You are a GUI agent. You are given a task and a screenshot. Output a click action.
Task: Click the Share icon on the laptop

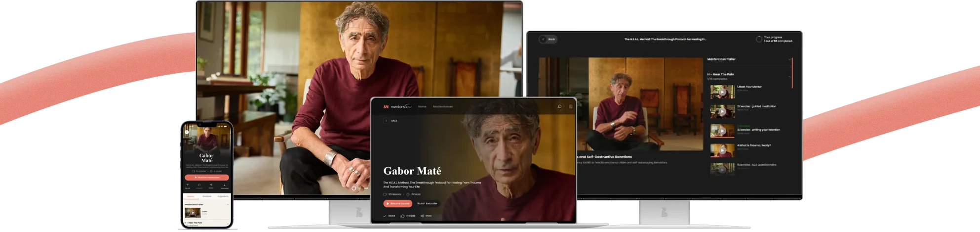pos(422,216)
